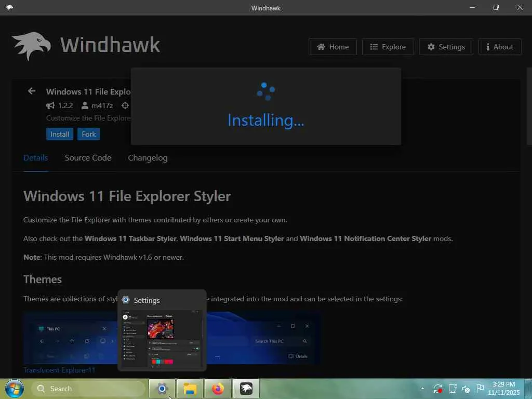Open Windhawk Settings button
This screenshot has height=399, width=532.
tap(446, 47)
